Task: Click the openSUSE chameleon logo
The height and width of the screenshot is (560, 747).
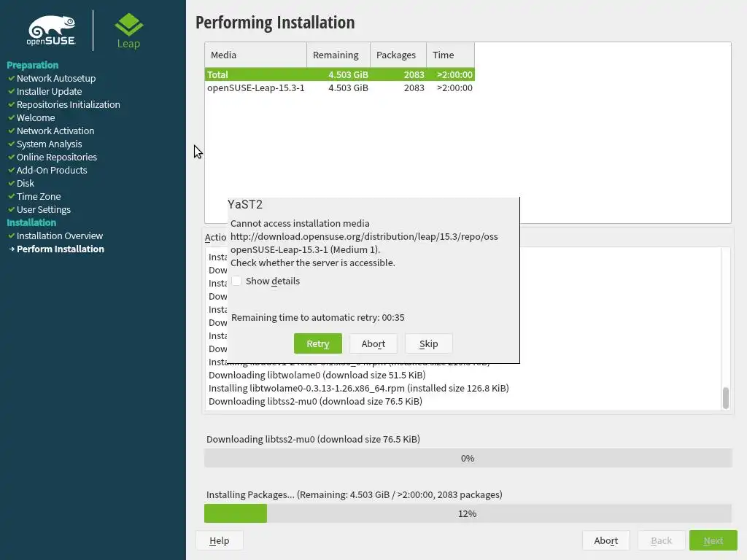Action: click(x=52, y=31)
